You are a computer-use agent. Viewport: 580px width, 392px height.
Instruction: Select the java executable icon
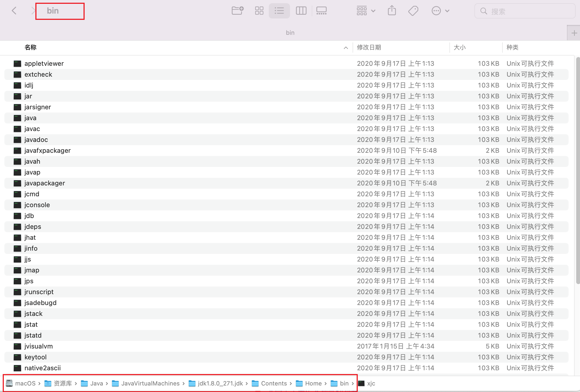click(x=17, y=118)
